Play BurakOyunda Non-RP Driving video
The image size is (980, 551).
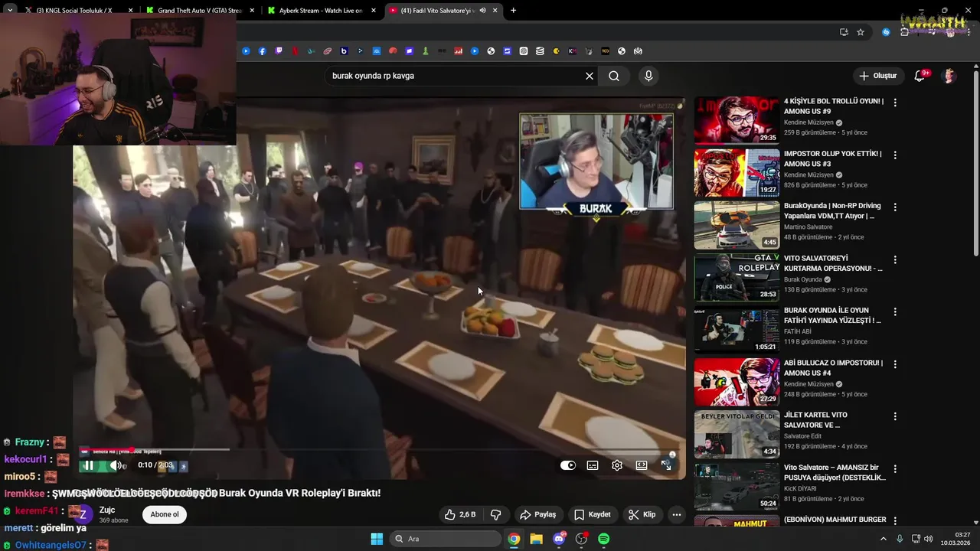tap(737, 225)
